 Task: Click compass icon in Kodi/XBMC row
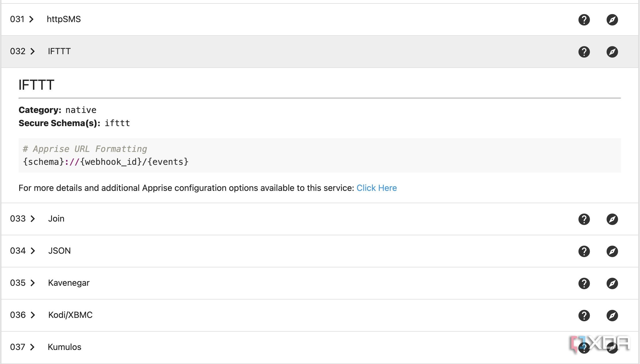612,316
